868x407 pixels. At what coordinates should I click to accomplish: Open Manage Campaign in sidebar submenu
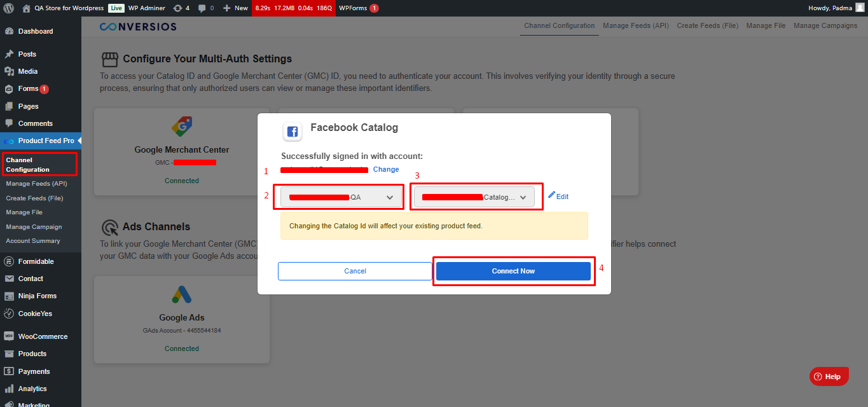[34, 227]
